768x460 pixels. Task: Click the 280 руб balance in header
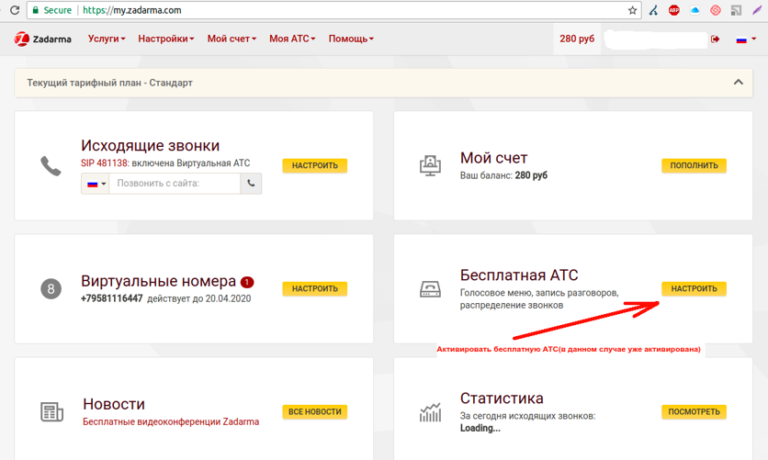[577, 39]
